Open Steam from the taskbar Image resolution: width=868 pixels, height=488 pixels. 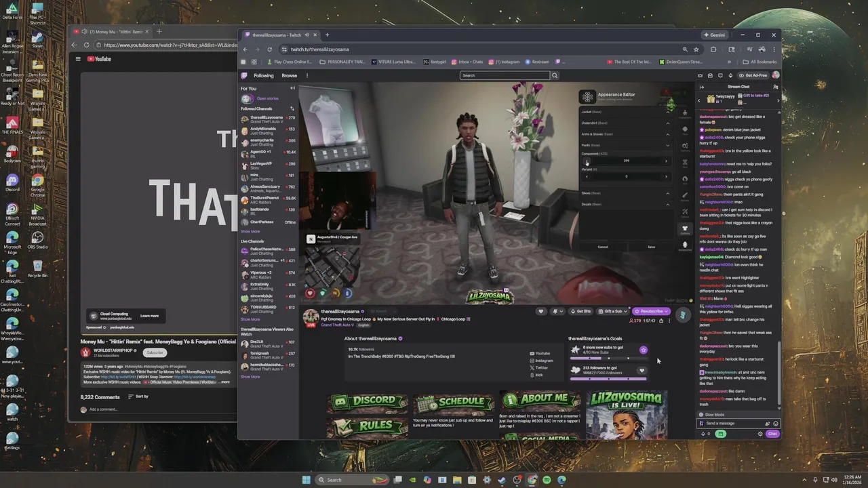(x=502, y=480)
